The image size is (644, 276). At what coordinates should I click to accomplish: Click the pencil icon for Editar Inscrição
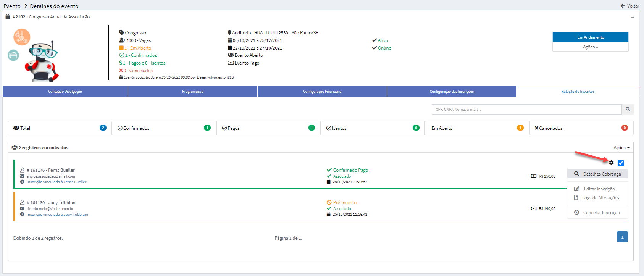[577, 189]
